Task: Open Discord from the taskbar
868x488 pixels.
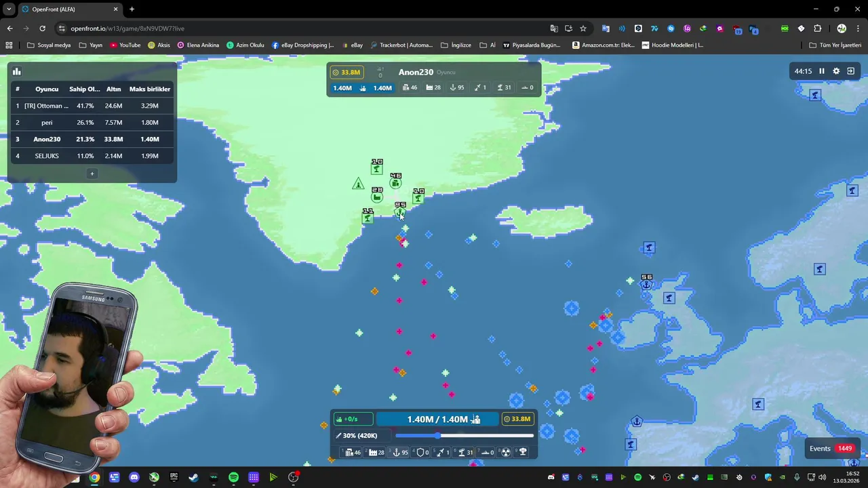Action: (134, 477)
